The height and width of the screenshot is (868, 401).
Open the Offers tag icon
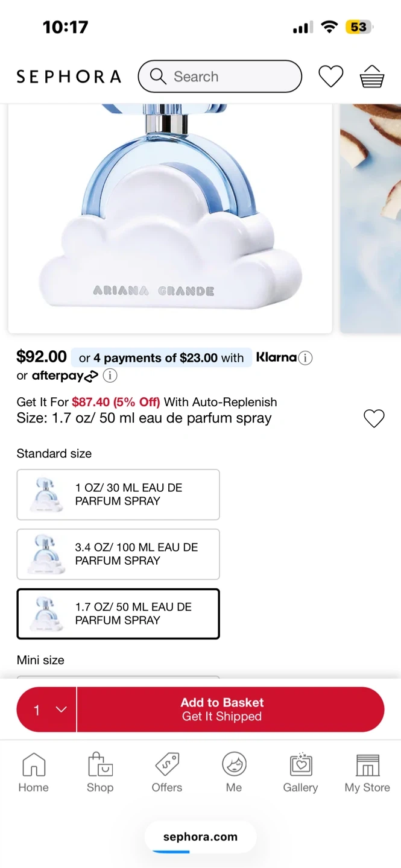[x=167, y=773]
